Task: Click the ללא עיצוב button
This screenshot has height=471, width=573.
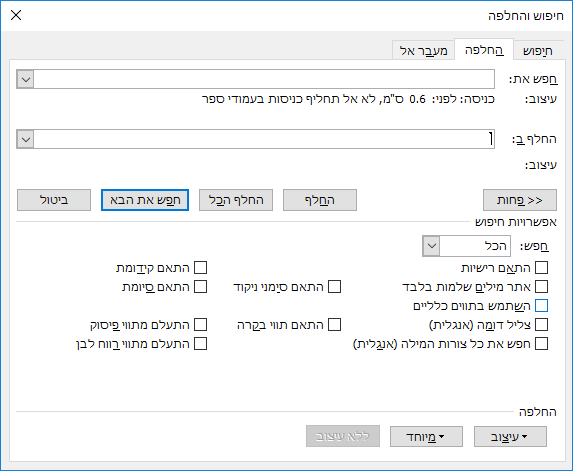Action: tap(343, 436)
